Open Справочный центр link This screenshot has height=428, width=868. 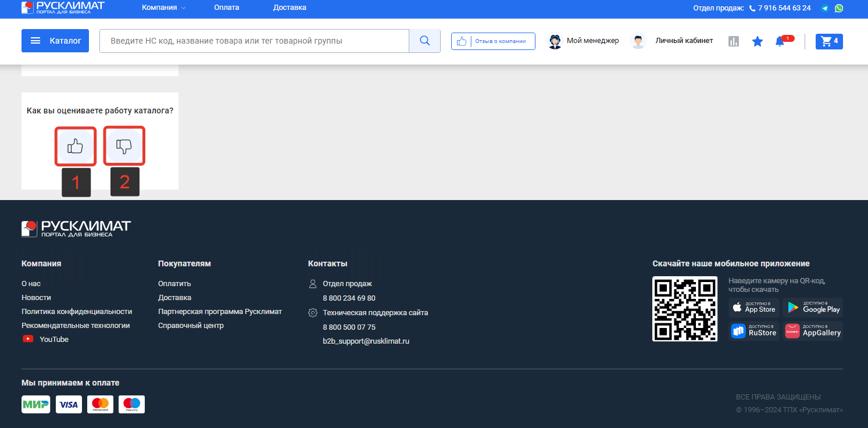tap(191, 326)
